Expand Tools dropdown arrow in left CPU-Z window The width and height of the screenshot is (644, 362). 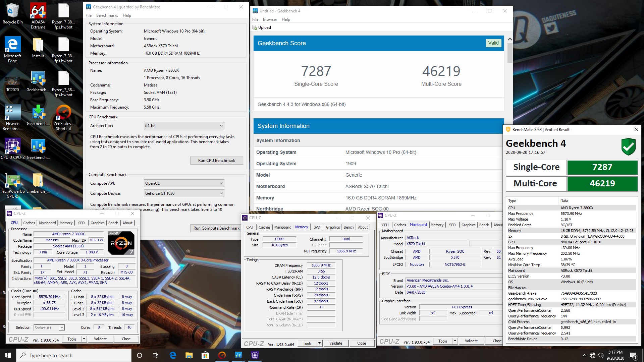(x=84, y=339)
